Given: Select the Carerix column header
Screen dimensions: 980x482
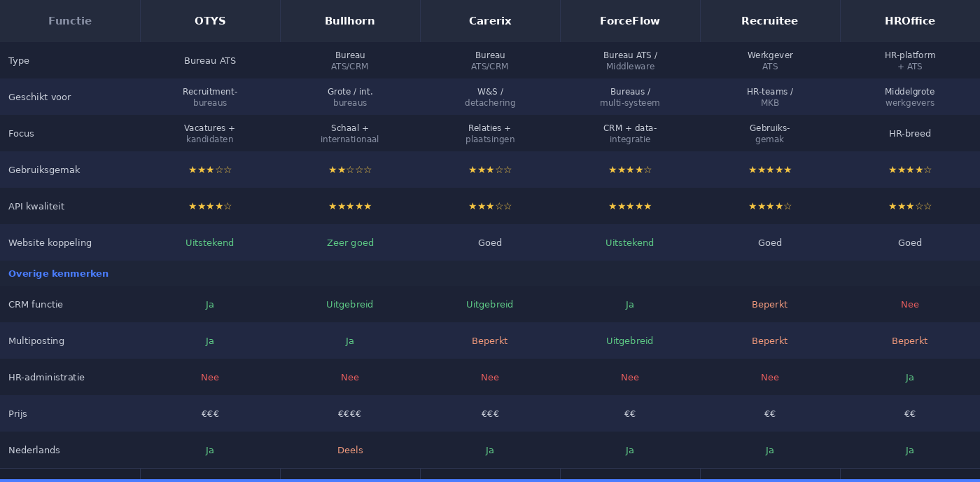Looking at the screenshot, I should click(x=490, y=21).
